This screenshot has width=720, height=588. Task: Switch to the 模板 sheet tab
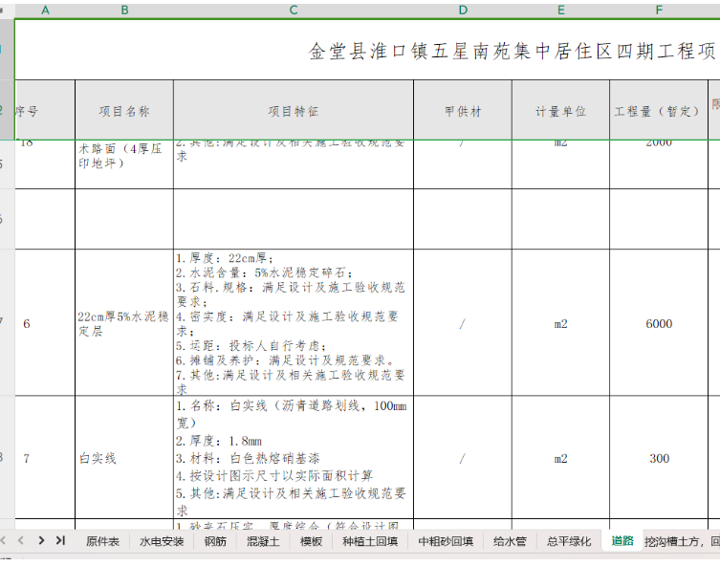(311, 541)
